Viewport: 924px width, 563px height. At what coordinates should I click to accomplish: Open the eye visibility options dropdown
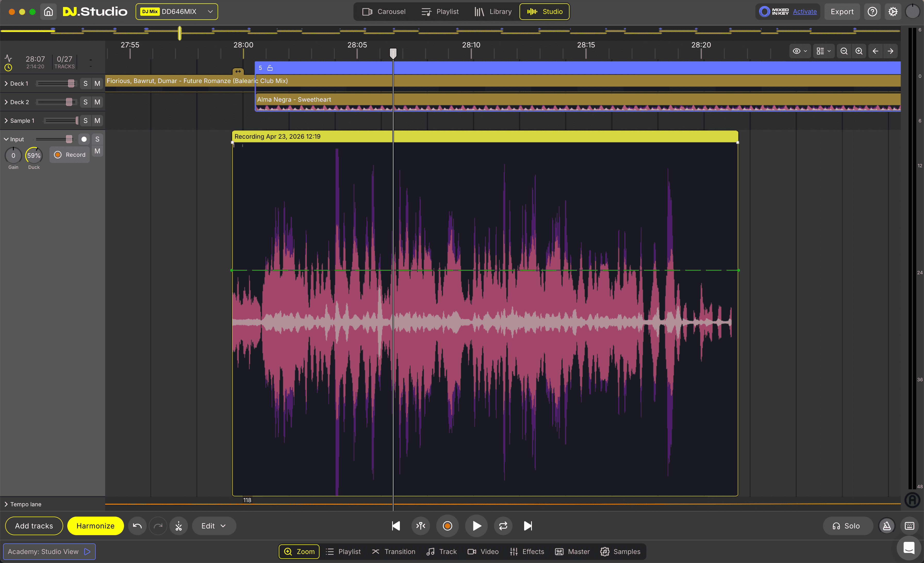point(799,51)
